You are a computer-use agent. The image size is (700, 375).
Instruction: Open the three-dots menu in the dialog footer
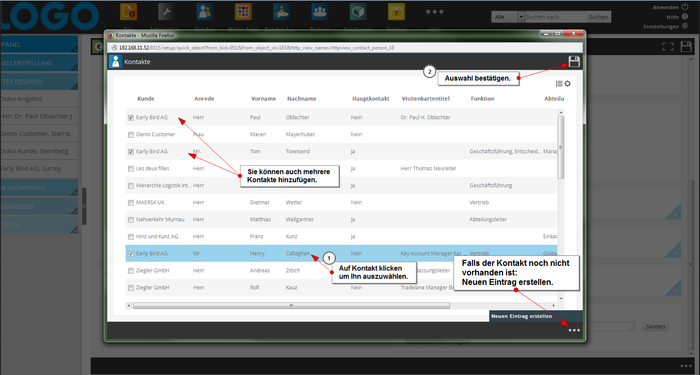574,330
